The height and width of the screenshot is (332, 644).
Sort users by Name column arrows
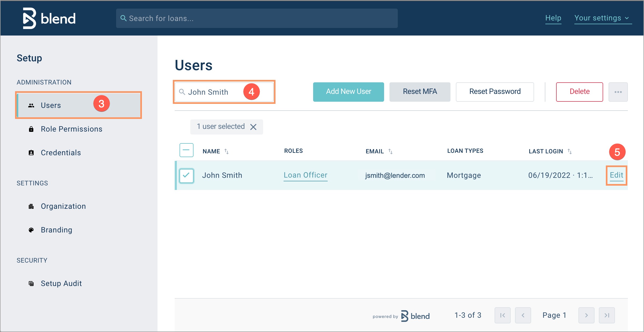point(227,151)
